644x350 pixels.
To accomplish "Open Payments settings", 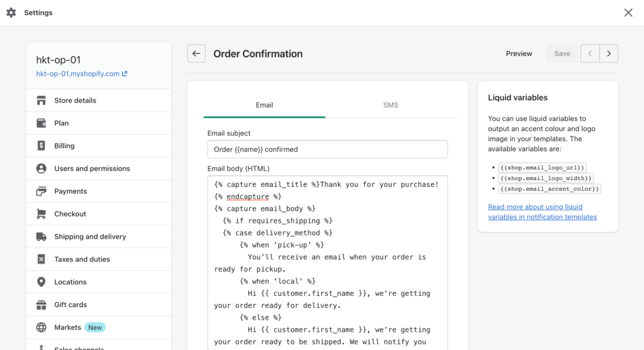I will 99,191.
